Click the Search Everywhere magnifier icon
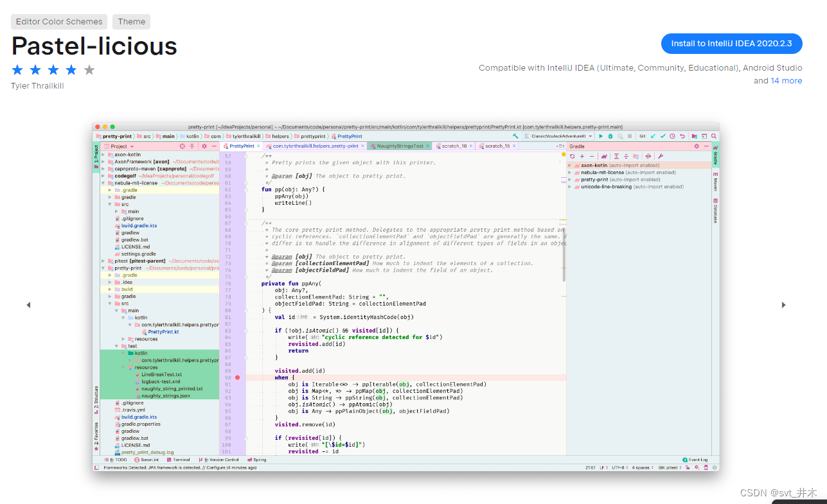This screenshot has height=504, width=827. tap(714, 136)
